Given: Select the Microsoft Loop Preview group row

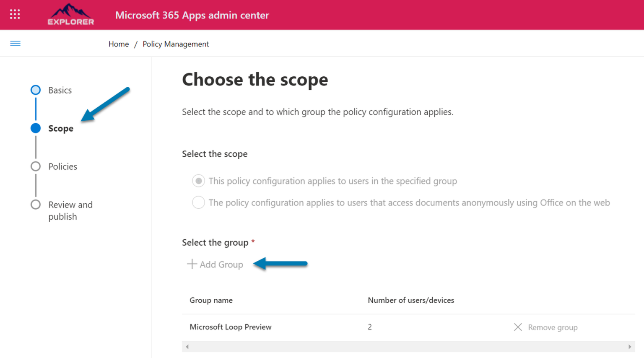Looking at the screenshot, I should (231, 327).
